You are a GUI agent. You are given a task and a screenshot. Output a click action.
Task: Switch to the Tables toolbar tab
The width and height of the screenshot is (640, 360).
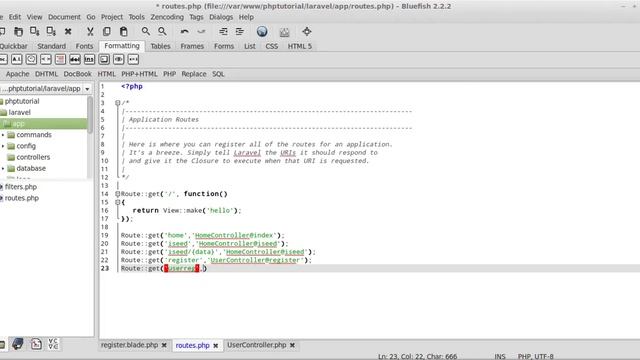tap(160, 46)
